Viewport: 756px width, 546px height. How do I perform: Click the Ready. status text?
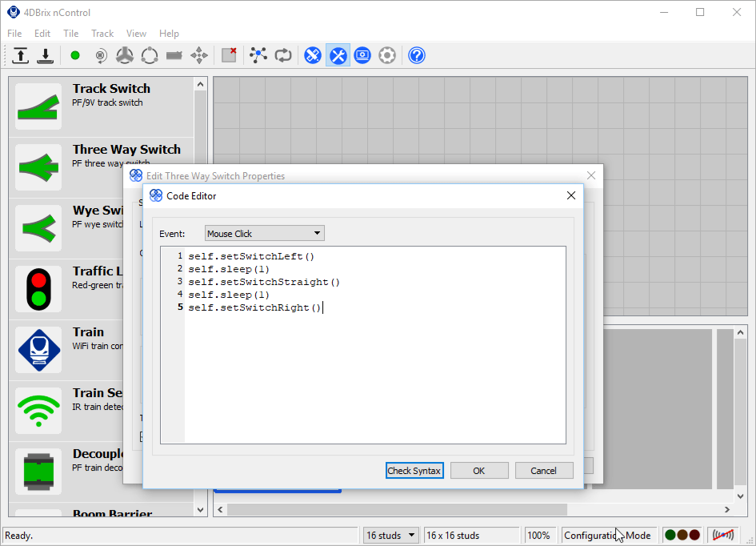point(19,536)
